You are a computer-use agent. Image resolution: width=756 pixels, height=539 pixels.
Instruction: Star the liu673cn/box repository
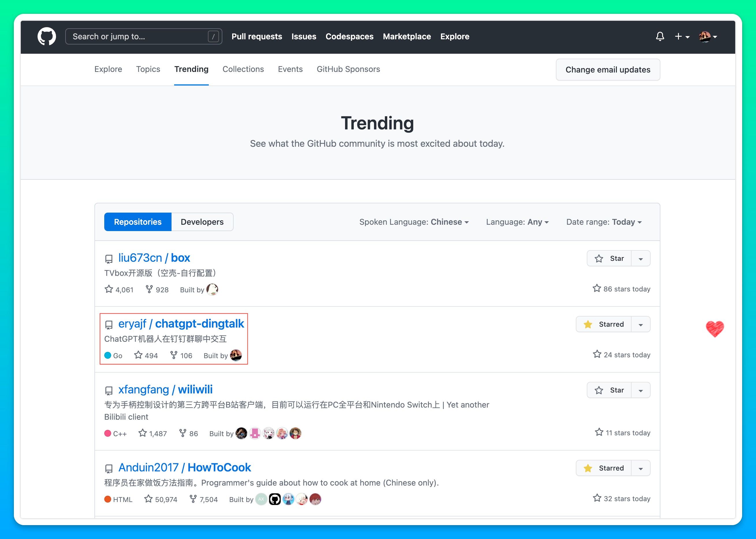609,259
